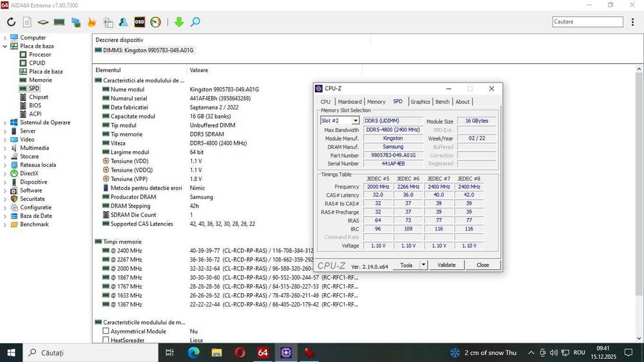The image size is (644, 362).
Task: Select Chipset in the tree
Action: pos(38,97)
